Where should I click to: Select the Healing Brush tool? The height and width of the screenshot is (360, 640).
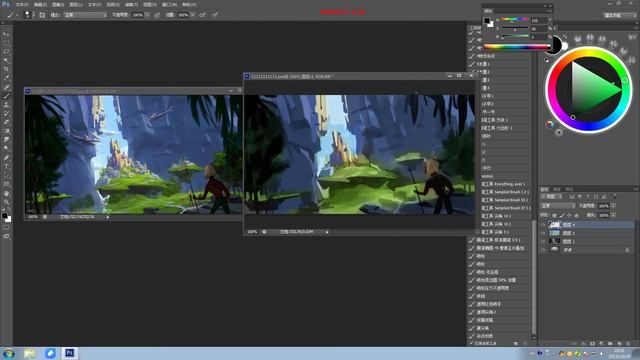click(x=6, y=87)
